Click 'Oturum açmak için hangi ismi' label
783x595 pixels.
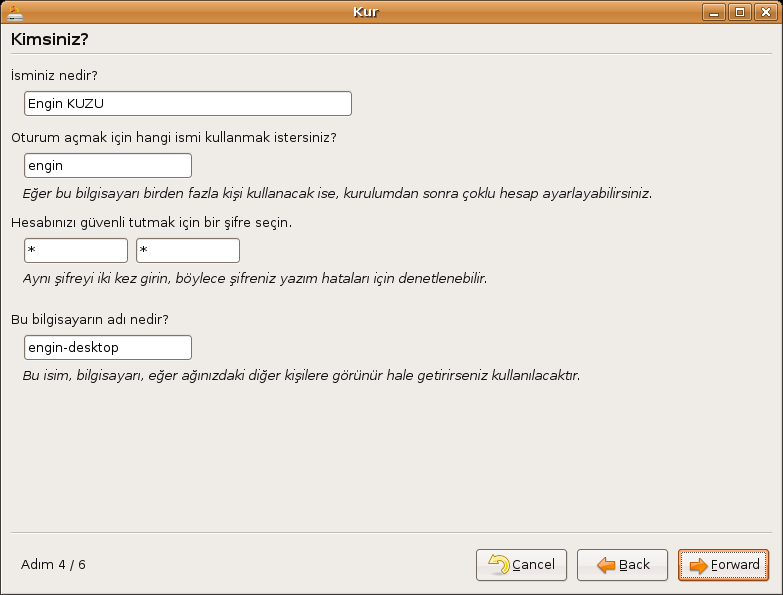coord(174,137)
